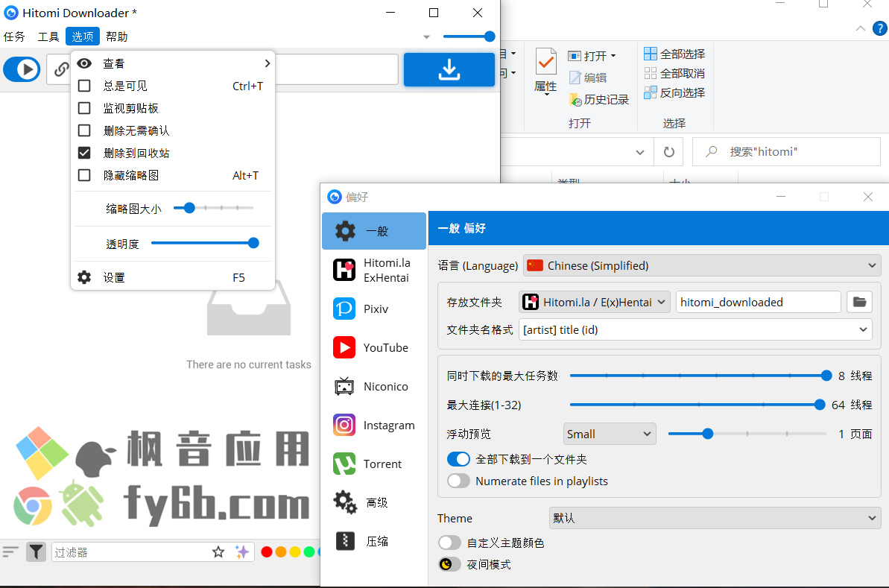Click the blue download arrow button
Screen dimensions: 889x588
449,70
